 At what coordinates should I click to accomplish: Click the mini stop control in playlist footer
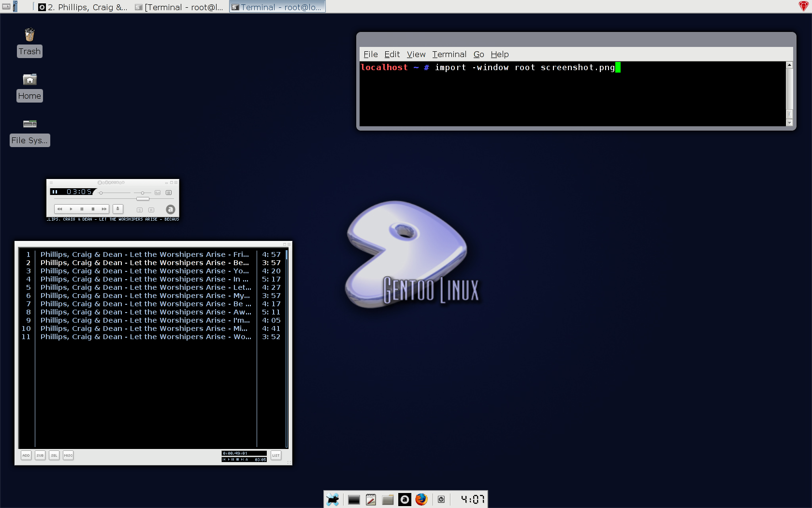coord(237,460)
